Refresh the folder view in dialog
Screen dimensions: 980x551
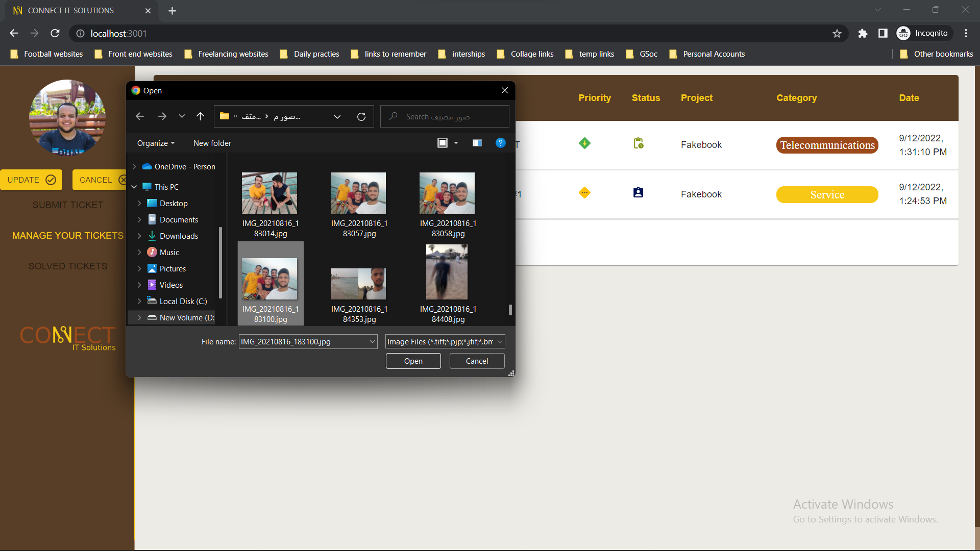[x=361, y=117]
